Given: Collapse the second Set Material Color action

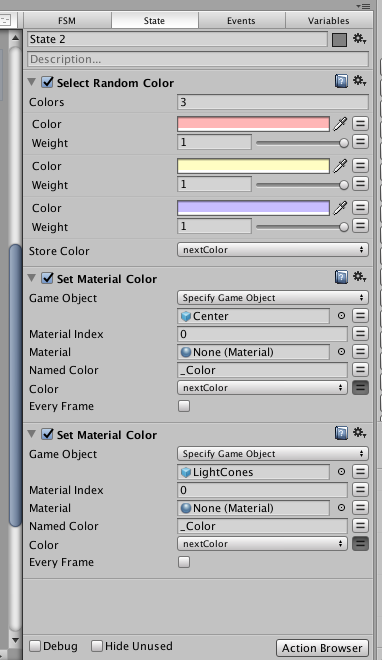Looking at the screenshot, I should click(32, 434).
